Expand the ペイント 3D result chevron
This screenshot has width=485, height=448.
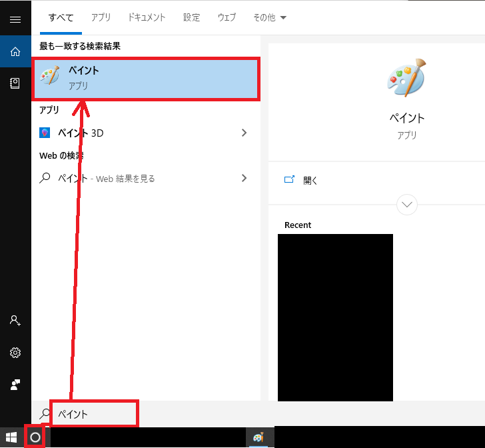coord(244,133)
